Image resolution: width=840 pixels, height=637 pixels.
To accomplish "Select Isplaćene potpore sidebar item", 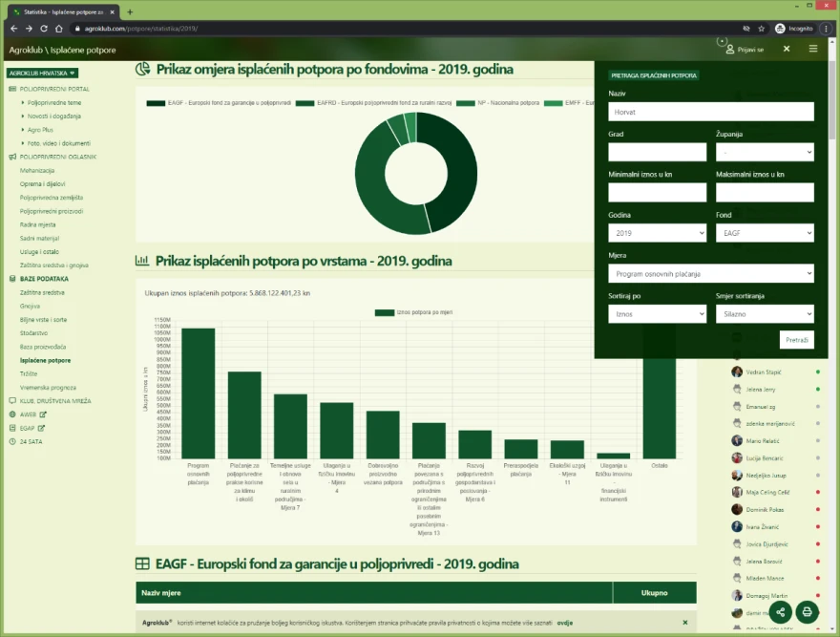I will [45, 360].
